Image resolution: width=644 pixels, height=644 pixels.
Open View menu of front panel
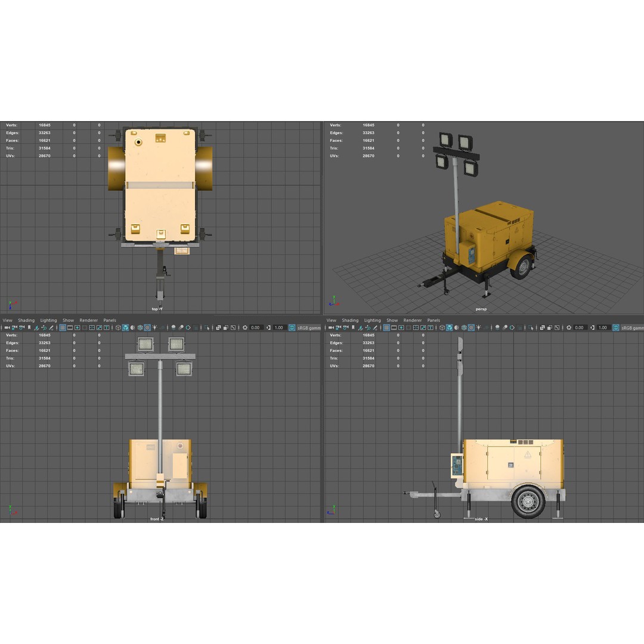7,320
